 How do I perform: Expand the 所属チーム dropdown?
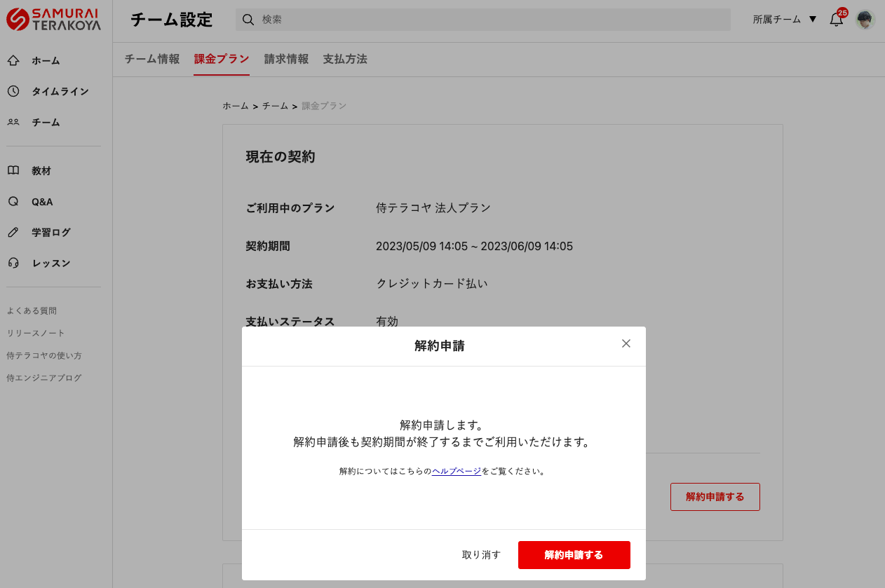(x=785, y=20)
